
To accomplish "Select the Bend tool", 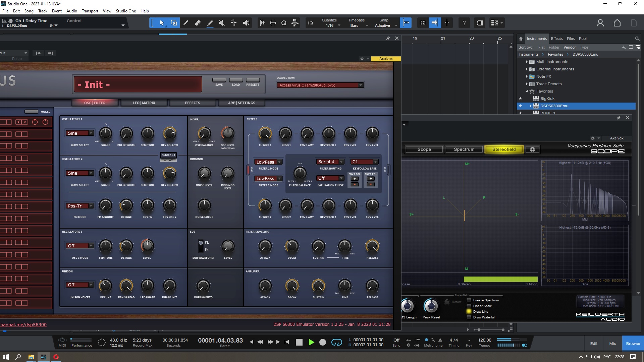I will [x=234, y=23].
